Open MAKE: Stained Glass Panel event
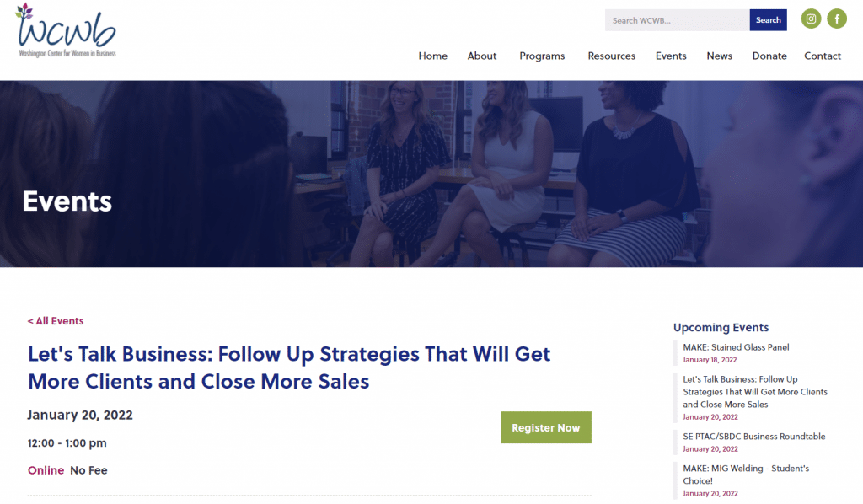Screen dimensions: 863x504 point(736,347)
